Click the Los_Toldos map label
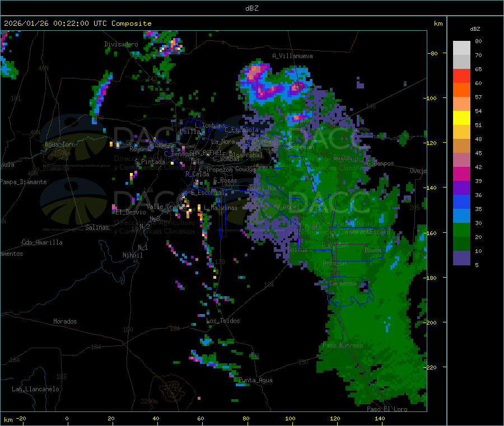This screenshot has height=426, width=504. (x=223, y=321)
